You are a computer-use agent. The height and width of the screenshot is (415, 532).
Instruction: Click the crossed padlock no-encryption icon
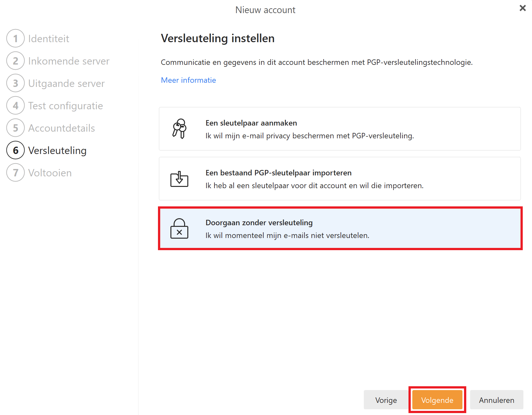179,229
